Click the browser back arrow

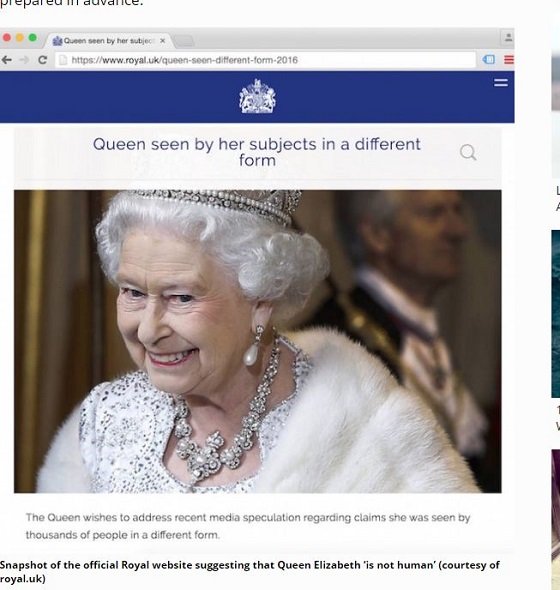click(x=6, y=60)
